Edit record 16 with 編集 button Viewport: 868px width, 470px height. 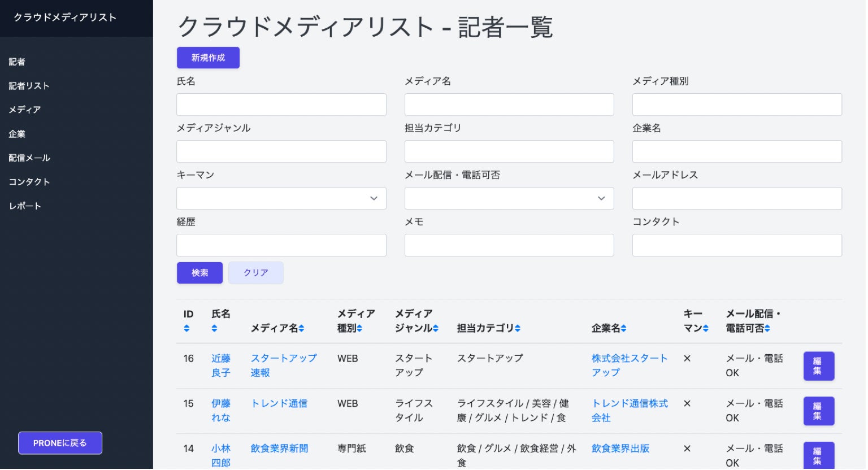pyautogui.click(x=818, y=366)
